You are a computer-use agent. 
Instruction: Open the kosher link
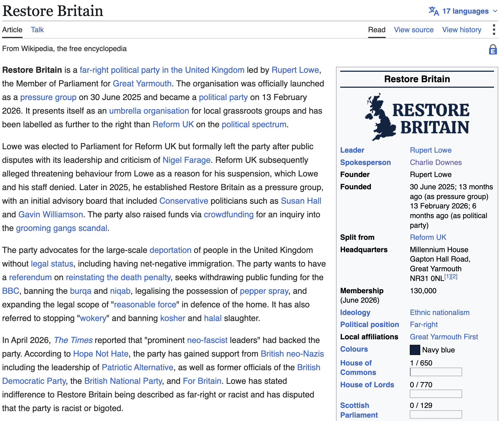click(173, 318)
